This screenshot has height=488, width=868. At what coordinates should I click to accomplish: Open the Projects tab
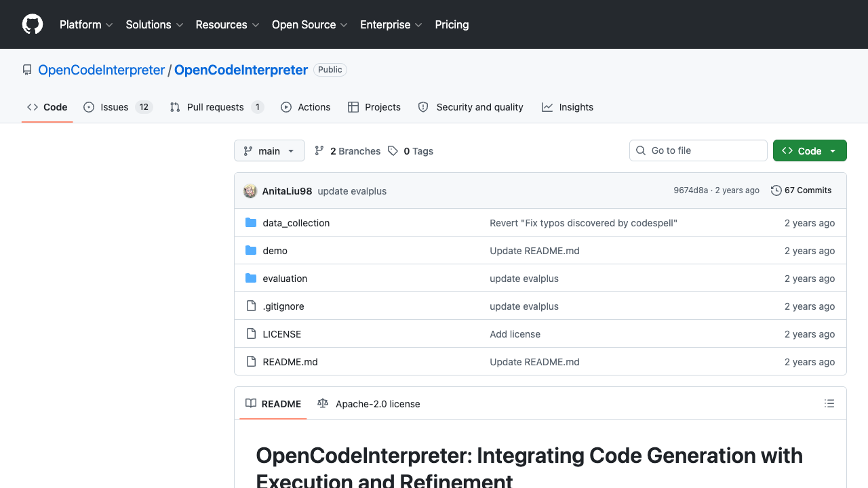[374, 107]
